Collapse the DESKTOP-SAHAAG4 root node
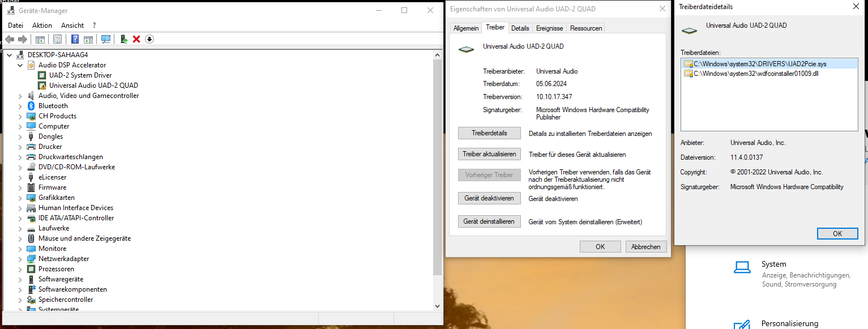 point(10,55)
